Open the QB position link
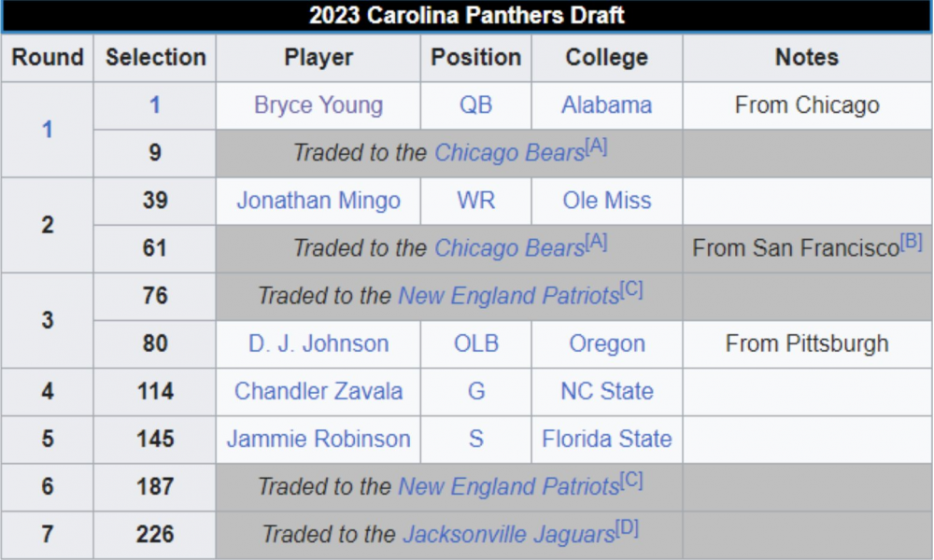This screenshot has height=560, width=934. pyautogui.click(x=475, y=105)
